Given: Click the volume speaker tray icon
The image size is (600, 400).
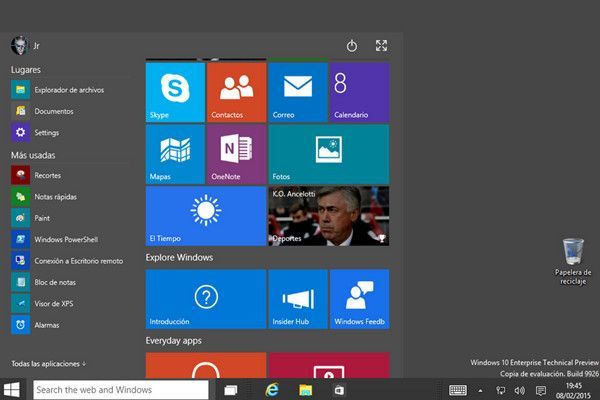Looking at the screenshot, I should coord(519,390).
